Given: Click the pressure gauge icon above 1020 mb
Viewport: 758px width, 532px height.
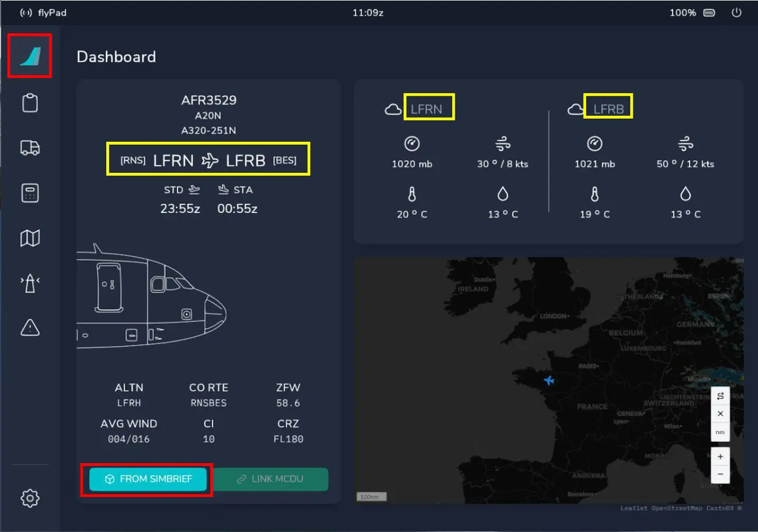Looking at the screenshot, I should tap(412, 143).
